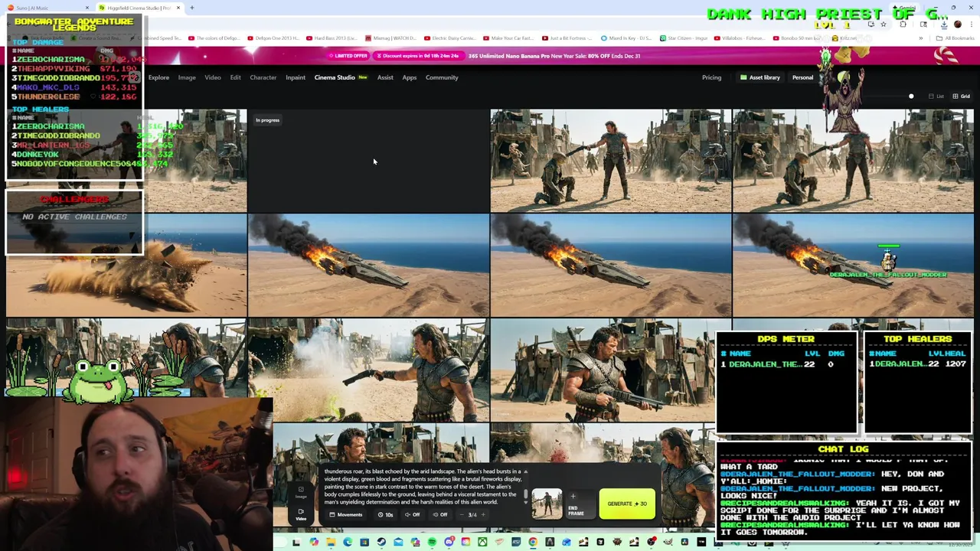980x551 pixels.
Task: Open the Pricing link
Action: tap(711, 77)
